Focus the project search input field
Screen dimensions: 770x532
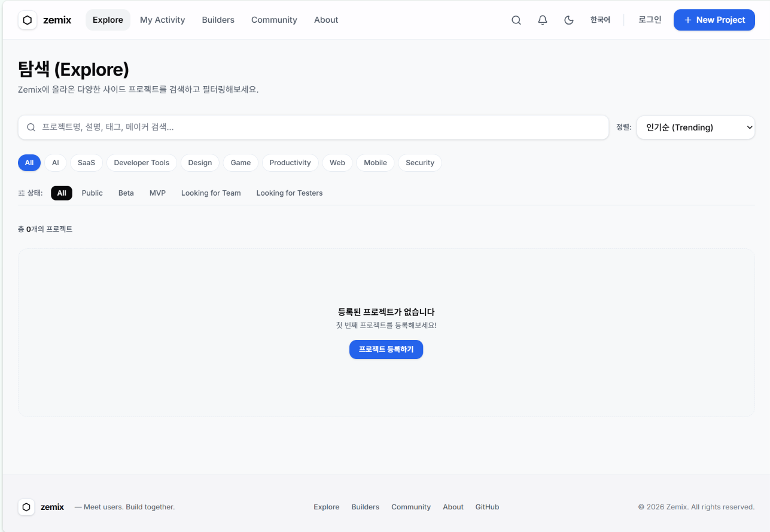[x=314, y=127]
